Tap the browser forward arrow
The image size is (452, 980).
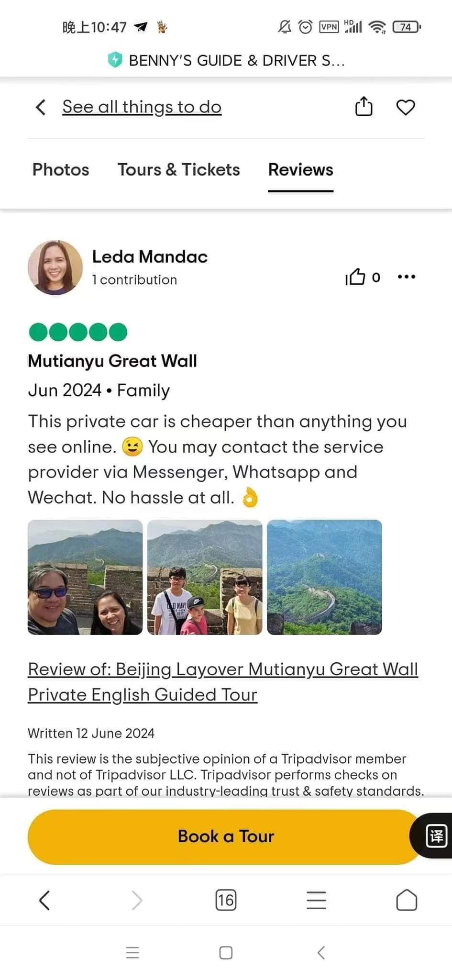point(137,900)
